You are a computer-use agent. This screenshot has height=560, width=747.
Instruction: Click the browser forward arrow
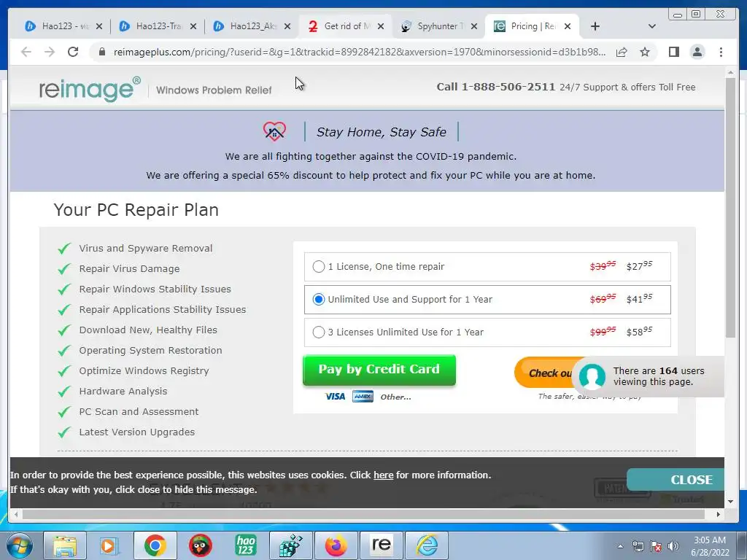50,52
